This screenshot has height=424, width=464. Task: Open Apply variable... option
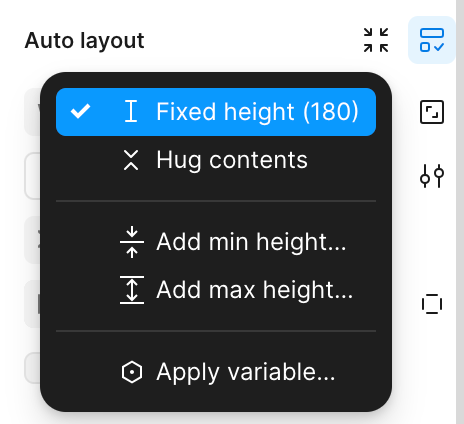coord(216,372)
